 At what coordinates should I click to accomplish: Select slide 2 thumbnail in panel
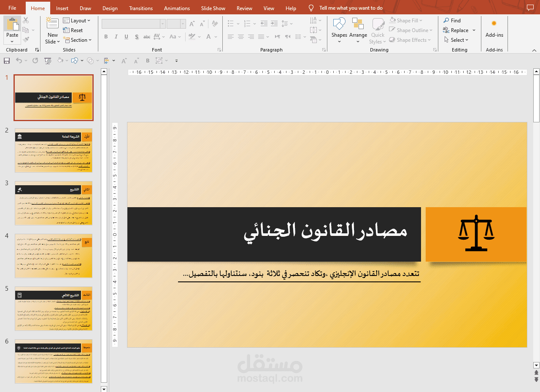tap(54, 150)
